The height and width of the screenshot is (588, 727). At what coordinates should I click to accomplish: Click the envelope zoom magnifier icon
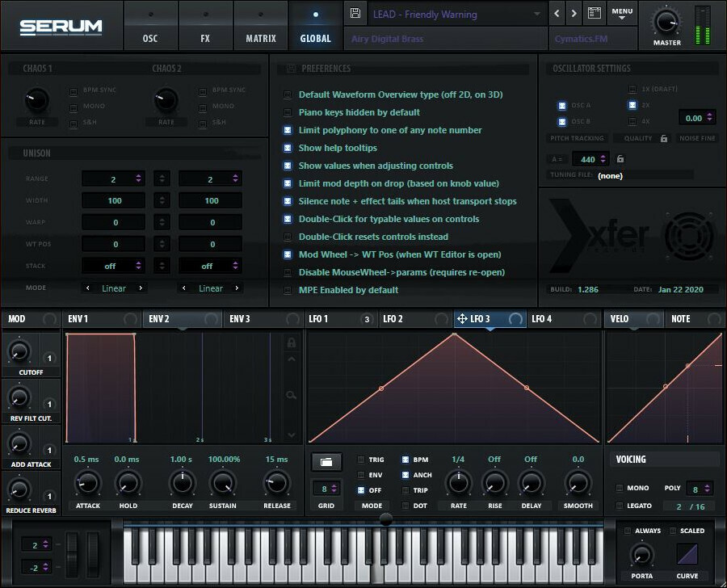[291, 395]
